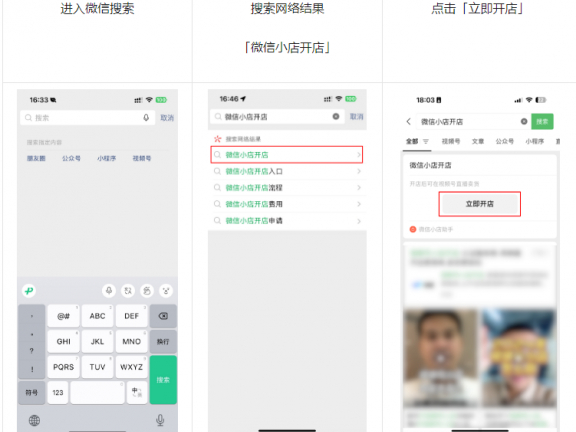Switch to the 公众号 tab in third phone
The image size is (576, 432).
504,141
